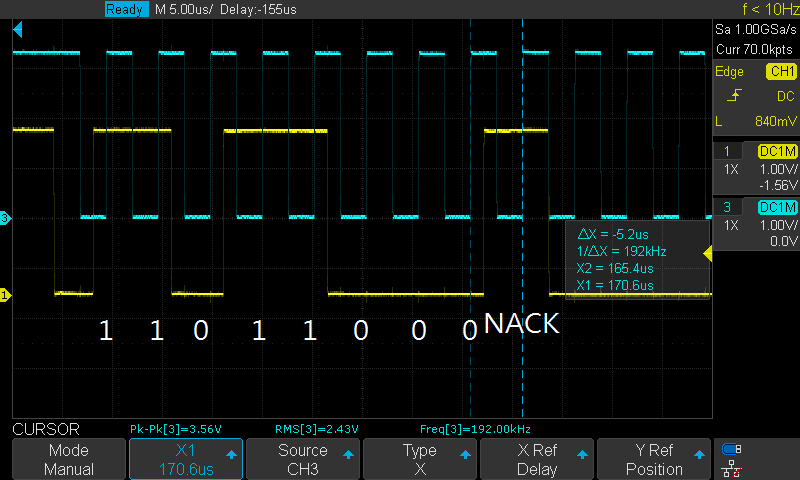Image resolution: width=800 pixels, height=480 pixels.
Task: Click the LAN network status icon
Action: [732, 469]
